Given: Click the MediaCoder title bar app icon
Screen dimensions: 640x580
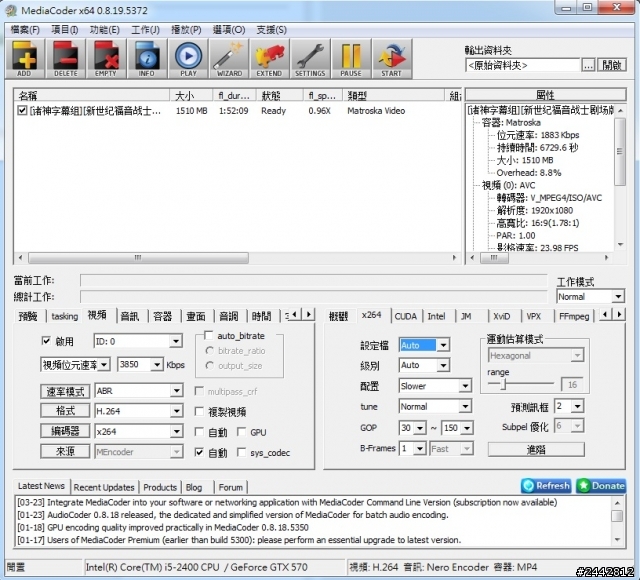Looking at the screenshot, I should coord(11,10).
